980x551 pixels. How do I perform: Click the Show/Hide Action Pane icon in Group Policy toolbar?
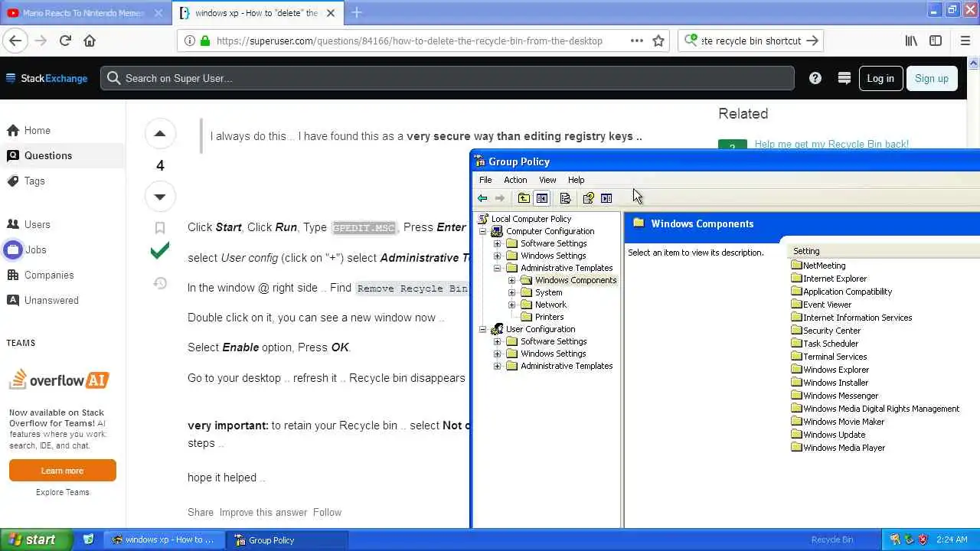tap(606, 198)
